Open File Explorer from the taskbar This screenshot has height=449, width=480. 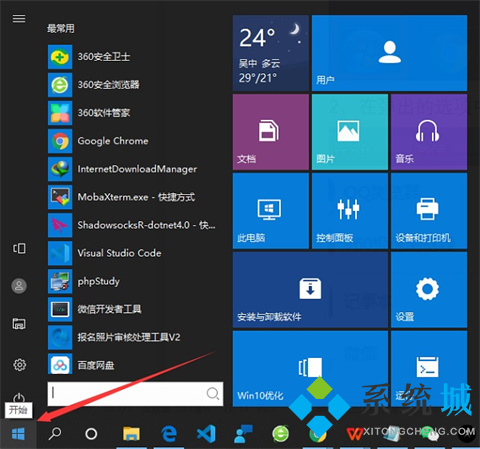pyautogui.click(x=131, y=434)
